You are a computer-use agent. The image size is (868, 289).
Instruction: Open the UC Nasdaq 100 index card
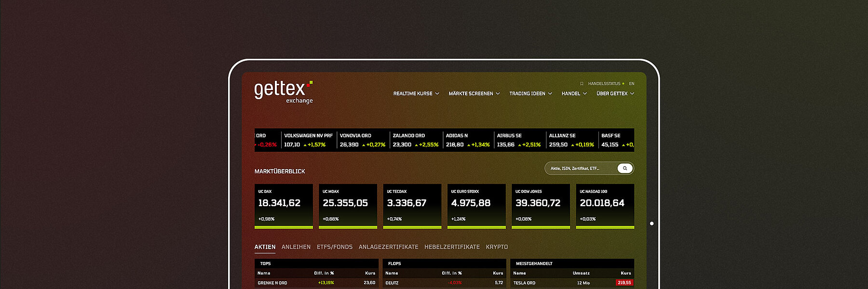click(x=605, y=206)
